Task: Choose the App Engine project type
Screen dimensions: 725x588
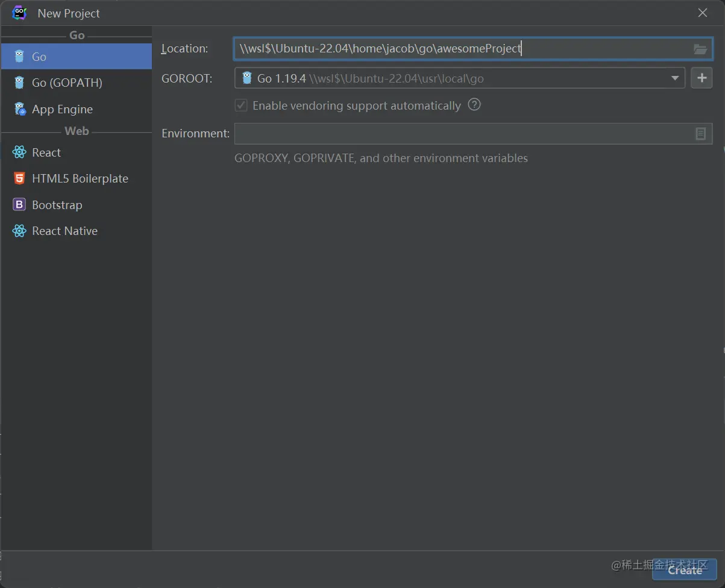Action: [x=76, y=109]
